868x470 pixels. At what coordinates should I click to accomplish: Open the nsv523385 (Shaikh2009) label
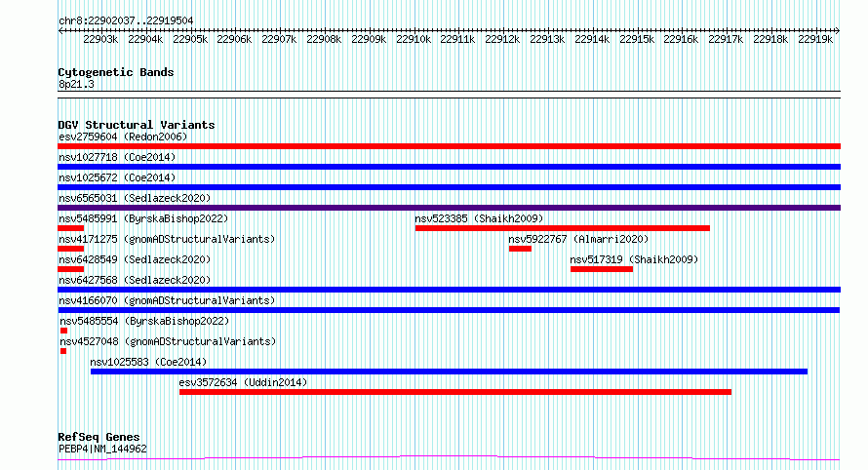point(480,218)
